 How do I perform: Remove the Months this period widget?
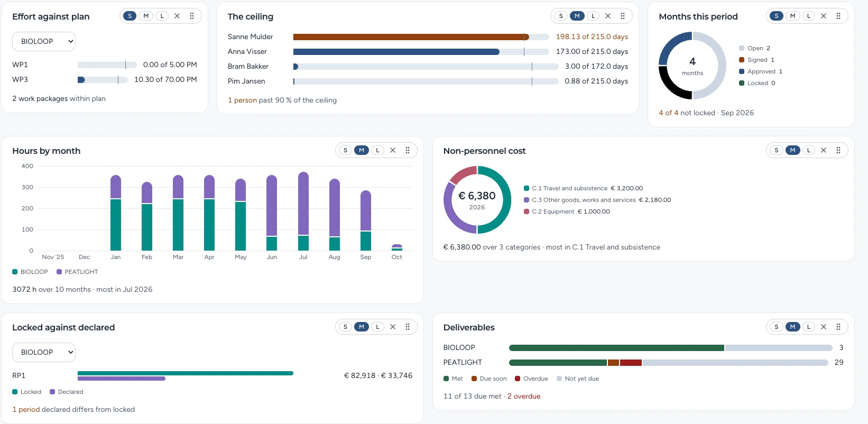[824, 16]
